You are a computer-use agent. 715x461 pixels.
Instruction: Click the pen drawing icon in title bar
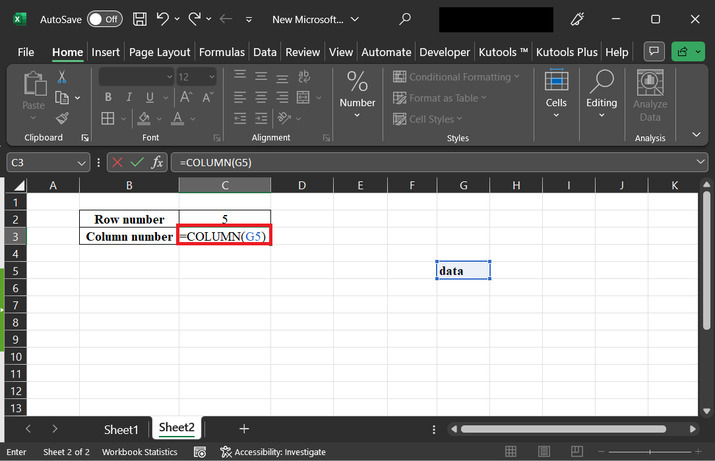pos(577,19)
